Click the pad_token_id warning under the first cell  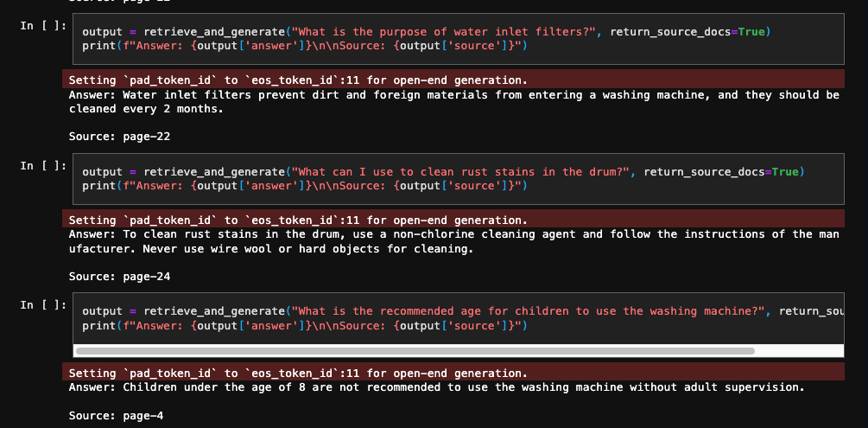tap(297, 80)
